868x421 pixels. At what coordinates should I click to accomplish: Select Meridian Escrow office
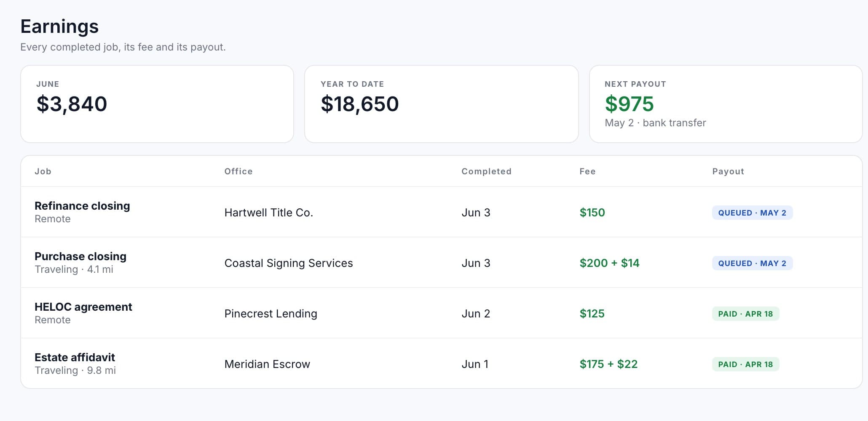(x=267, y=364)
